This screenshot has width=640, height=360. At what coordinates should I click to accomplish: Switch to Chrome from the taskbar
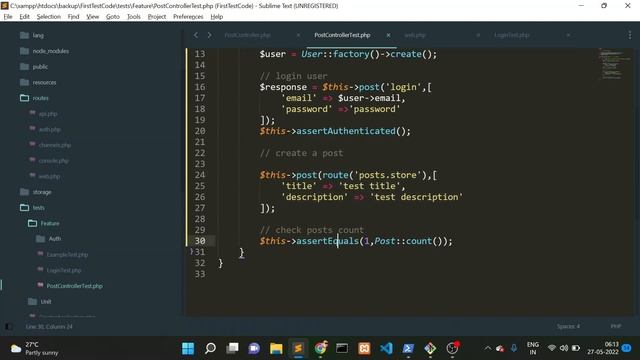321,348
